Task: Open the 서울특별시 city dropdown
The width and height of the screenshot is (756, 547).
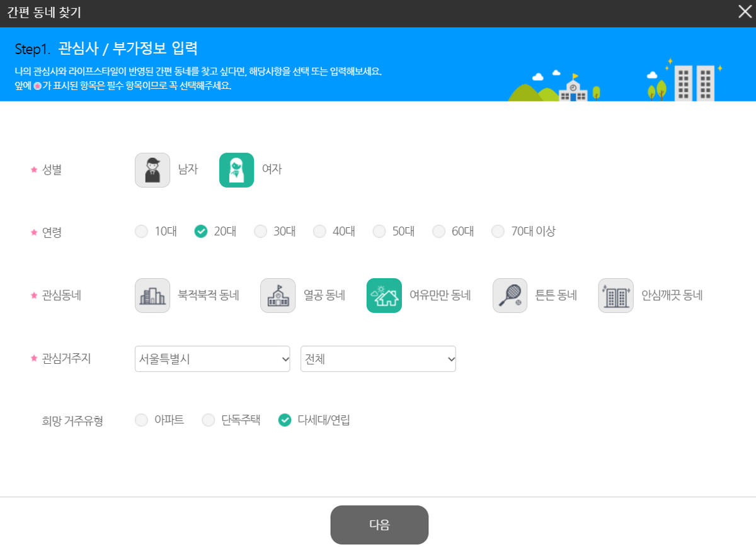Action: pyautogui.click(x=212, y=359)
